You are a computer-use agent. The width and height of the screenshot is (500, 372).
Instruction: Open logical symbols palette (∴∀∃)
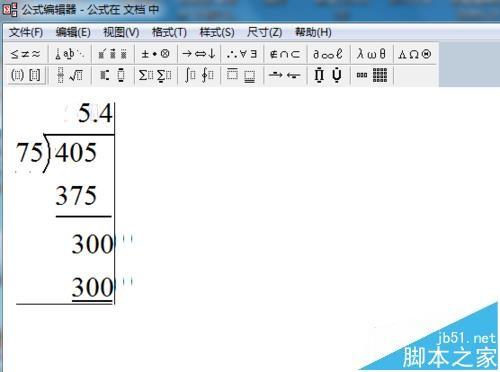point(242,54)
